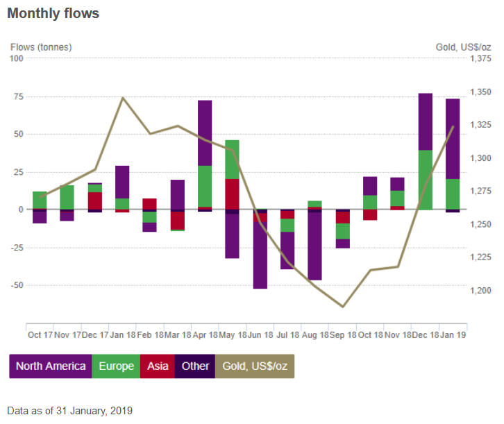The height and width of the screenshot is (424, 504).
Task: Select the Nov 17 green Europe bar
Action: (67, 197)
